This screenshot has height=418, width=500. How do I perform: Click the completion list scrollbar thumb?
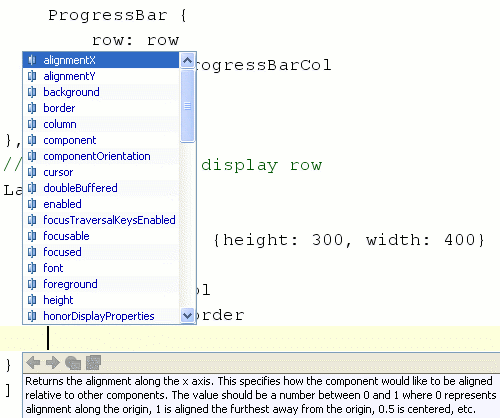[x=187, y=106]
